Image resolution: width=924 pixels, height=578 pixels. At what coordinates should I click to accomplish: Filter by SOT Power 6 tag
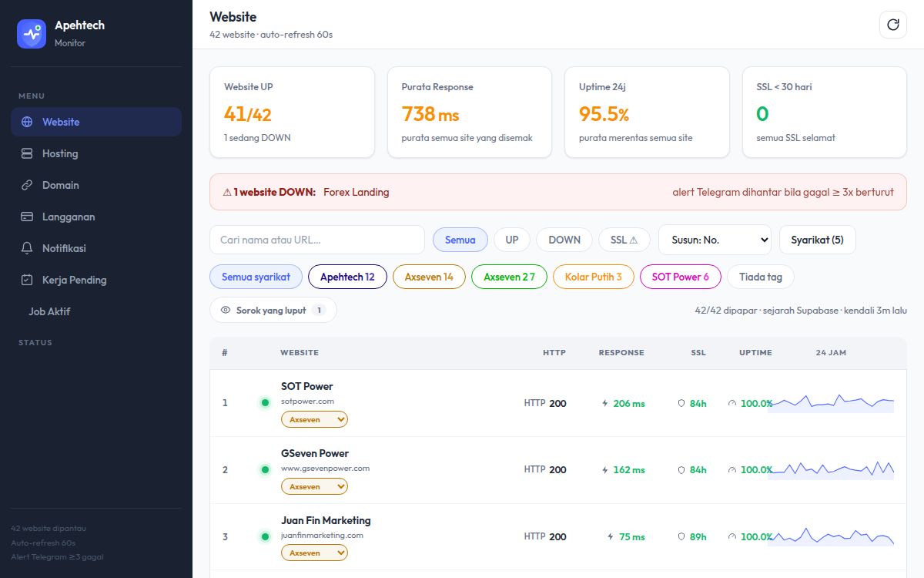(680, 277)
